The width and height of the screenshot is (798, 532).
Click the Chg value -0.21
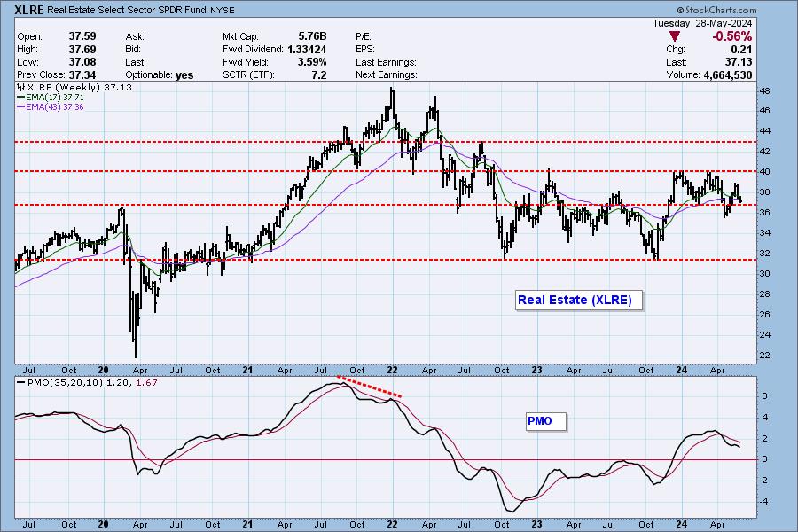pyautogui.click(x=740, y=50)
